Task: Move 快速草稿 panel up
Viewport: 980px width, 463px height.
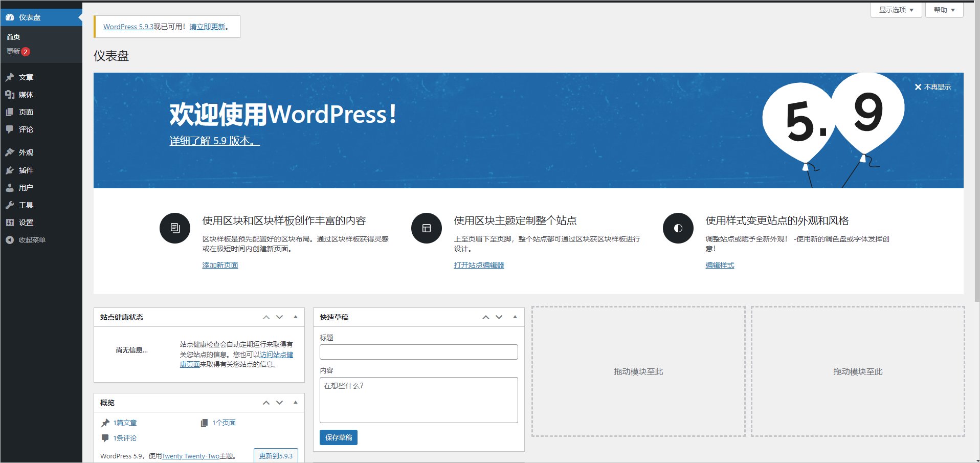Action: pyautogui.click(x=486, y=317)
